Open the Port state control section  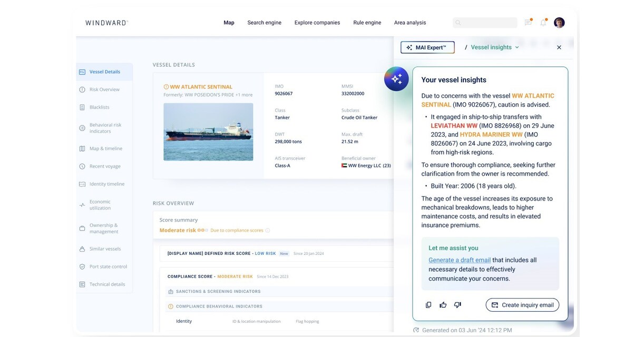click(x=82, y=266)
